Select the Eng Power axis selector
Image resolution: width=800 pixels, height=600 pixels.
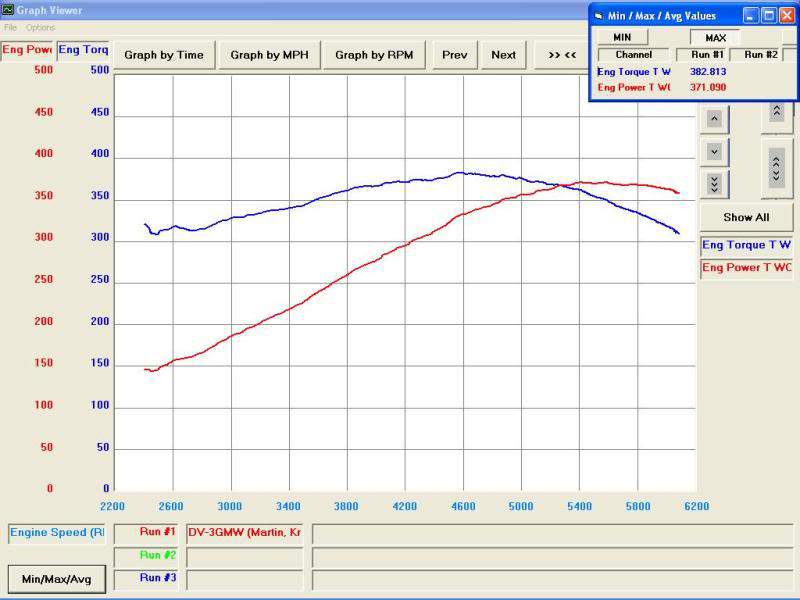tap(27, 50)
